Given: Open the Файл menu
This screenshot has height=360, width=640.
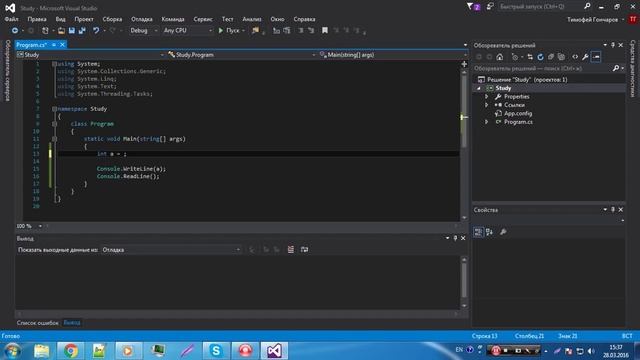Looking at the screenshot, I should 11,19.
